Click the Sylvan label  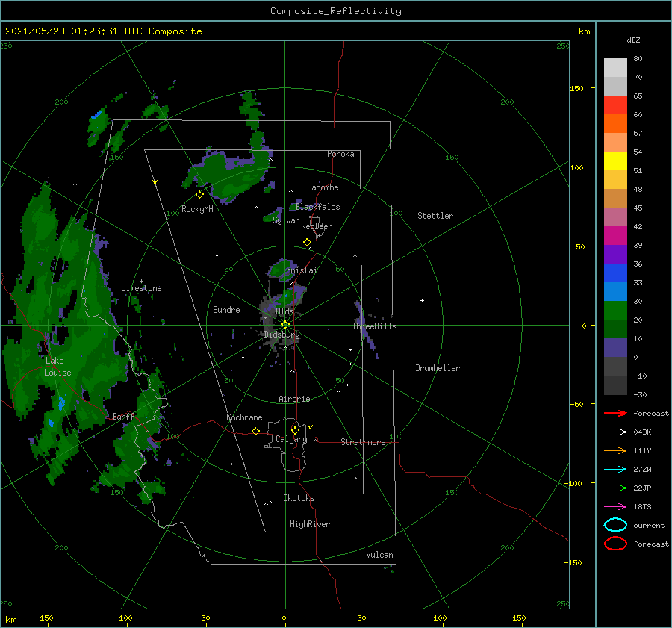[x=286, y=220]
